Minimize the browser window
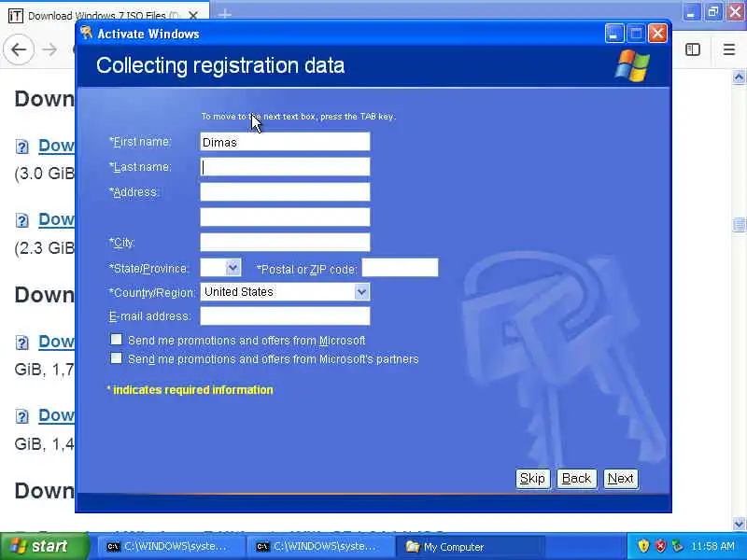 pos(691,12)
